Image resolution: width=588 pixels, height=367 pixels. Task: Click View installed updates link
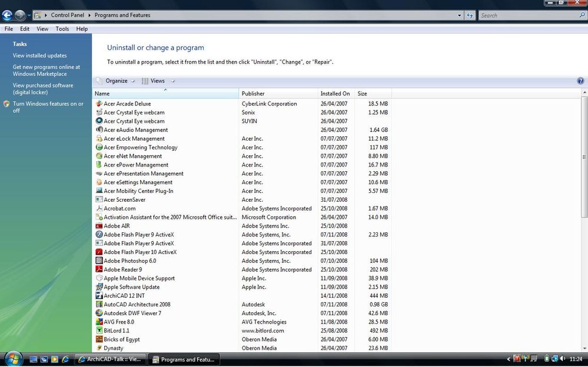pyautogui.click(x=40, y=55)
